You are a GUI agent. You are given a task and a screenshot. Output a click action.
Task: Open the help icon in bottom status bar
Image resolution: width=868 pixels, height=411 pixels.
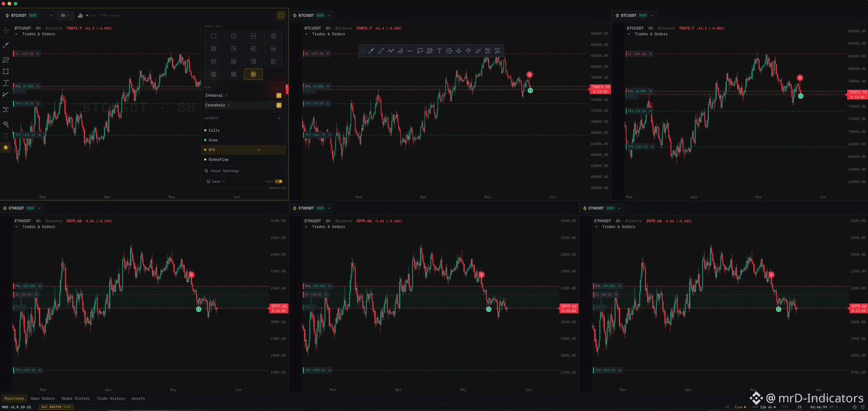tap(863, 407)
